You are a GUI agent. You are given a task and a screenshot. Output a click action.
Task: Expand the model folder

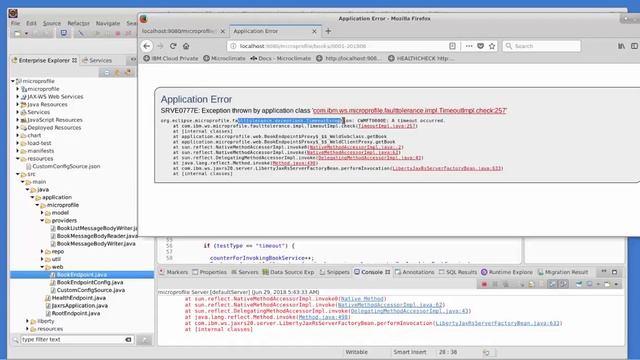coord(42,213)
